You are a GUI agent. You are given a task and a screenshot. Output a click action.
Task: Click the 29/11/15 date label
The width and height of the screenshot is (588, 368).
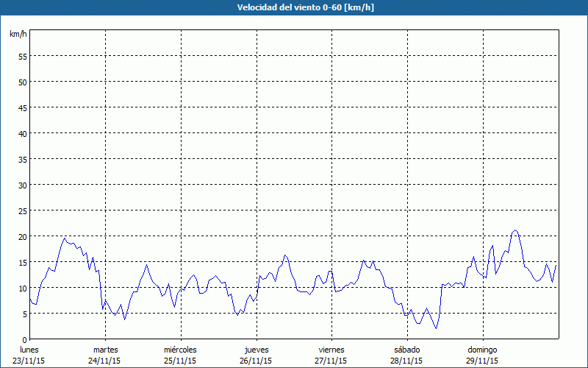pos(482,361)
